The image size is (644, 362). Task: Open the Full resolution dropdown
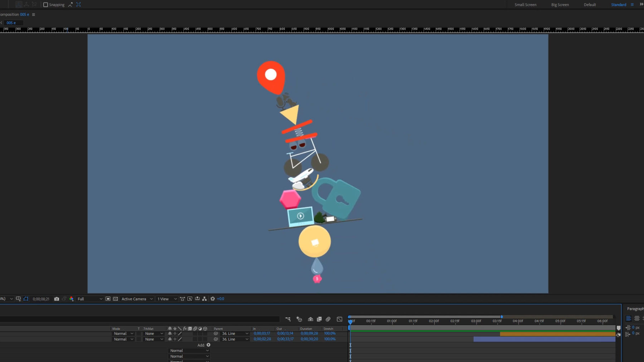pyautogui.click(x=90, y=299)
